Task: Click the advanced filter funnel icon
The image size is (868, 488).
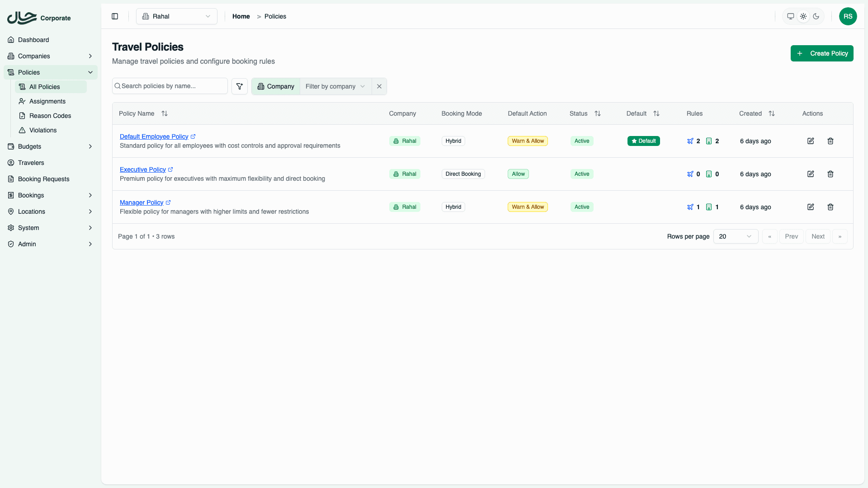Action: coord(240,86)
